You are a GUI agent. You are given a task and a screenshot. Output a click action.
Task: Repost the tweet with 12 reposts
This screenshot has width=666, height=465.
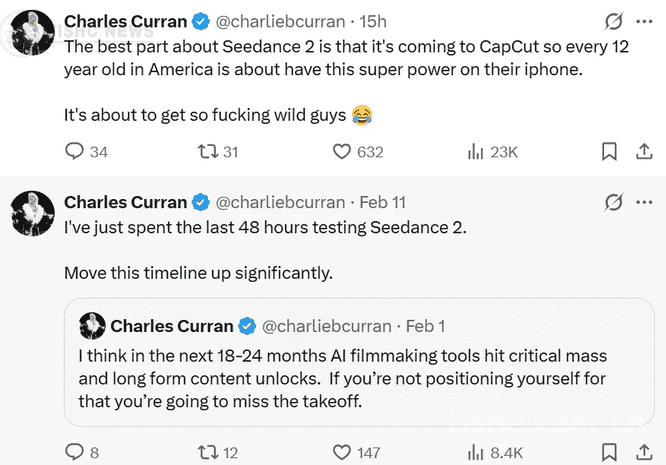(208, 453)
